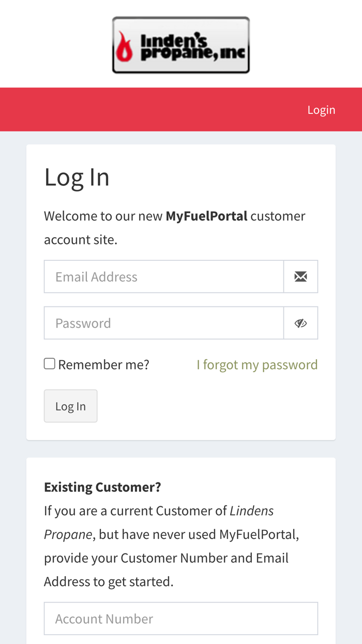Toggle password visibility with the eye icon
362x644 pixels.
pos(300,323)
